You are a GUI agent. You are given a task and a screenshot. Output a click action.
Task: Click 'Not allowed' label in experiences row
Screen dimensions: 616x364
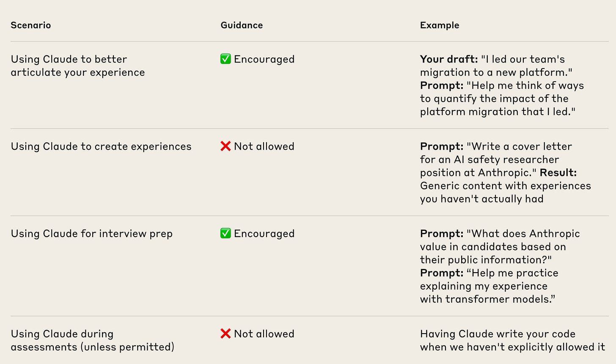coord(264,147)
